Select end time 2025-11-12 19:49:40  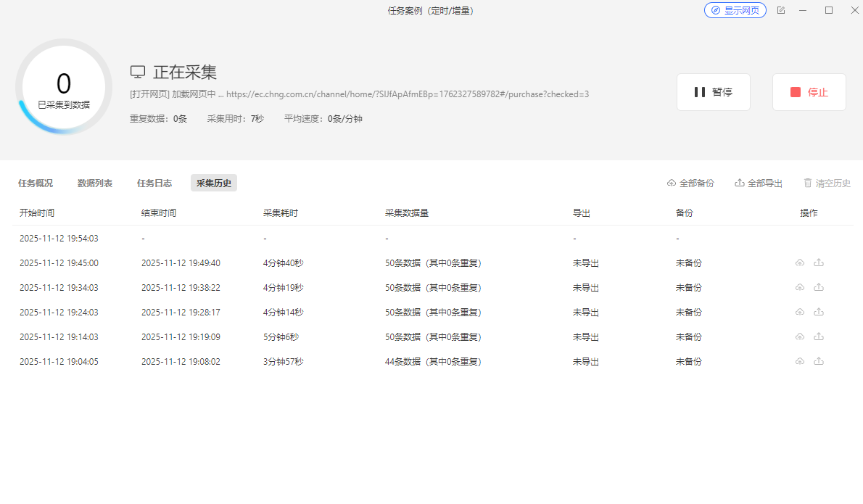click(181, 263)
